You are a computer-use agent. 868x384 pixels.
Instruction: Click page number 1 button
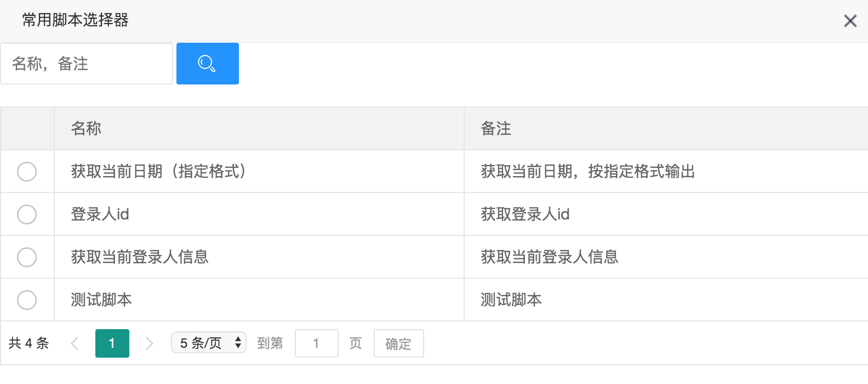coord(112,343)
